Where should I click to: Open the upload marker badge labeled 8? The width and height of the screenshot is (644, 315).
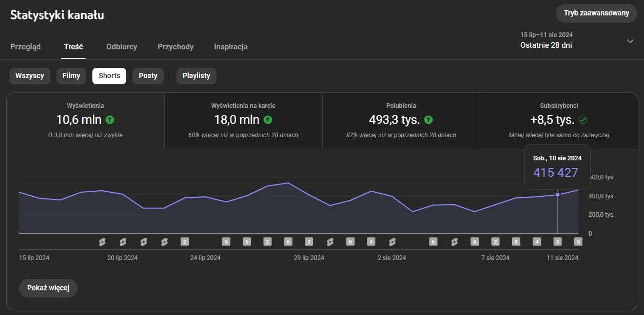(x=516, y=242)
